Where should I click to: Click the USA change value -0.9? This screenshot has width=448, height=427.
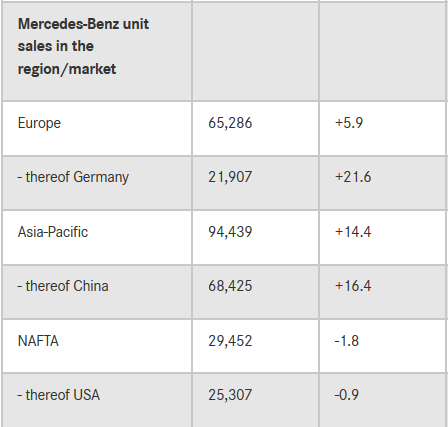(347, 395)
